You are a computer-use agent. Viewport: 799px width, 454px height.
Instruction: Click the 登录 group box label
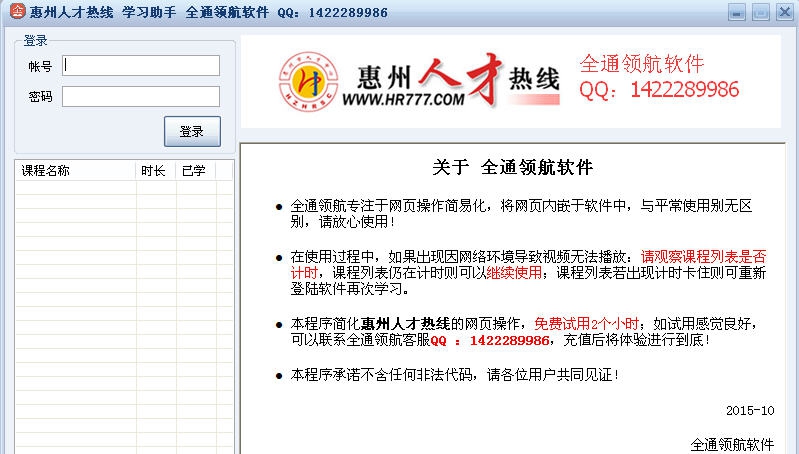(35, 40)
